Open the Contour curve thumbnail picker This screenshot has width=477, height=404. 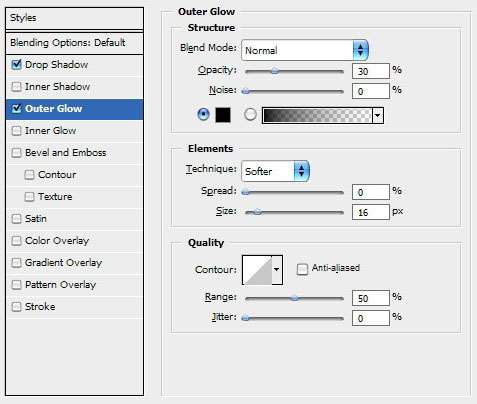257,270
